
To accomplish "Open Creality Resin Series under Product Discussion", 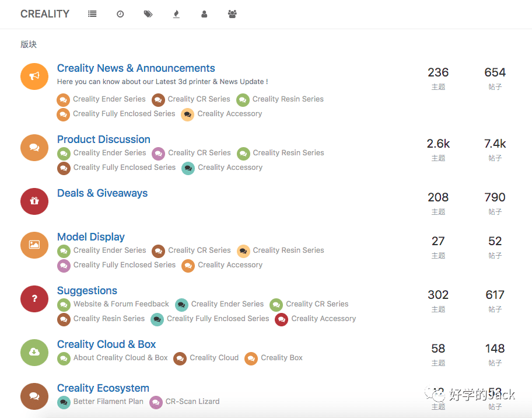I will [x=288, y=153].
